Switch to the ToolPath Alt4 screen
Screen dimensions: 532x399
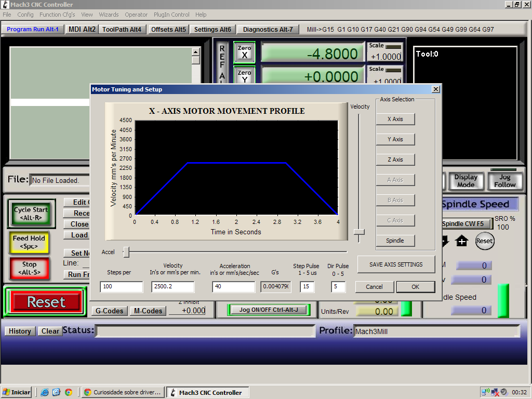122,29
